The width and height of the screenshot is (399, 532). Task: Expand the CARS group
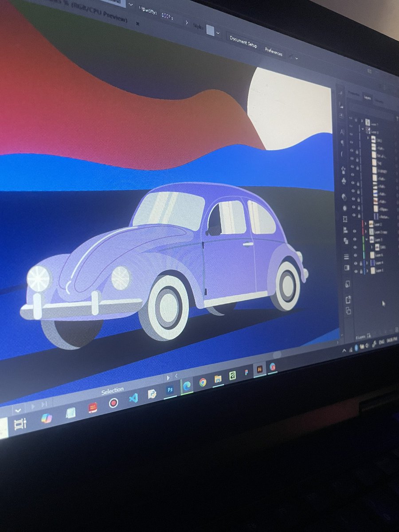[372, 247]
